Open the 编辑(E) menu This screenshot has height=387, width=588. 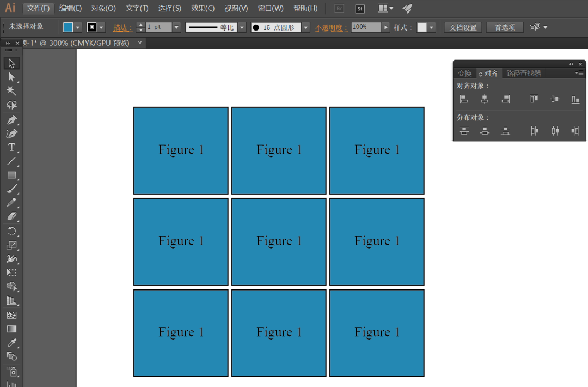pyautogui.click(x=70, y=8)
